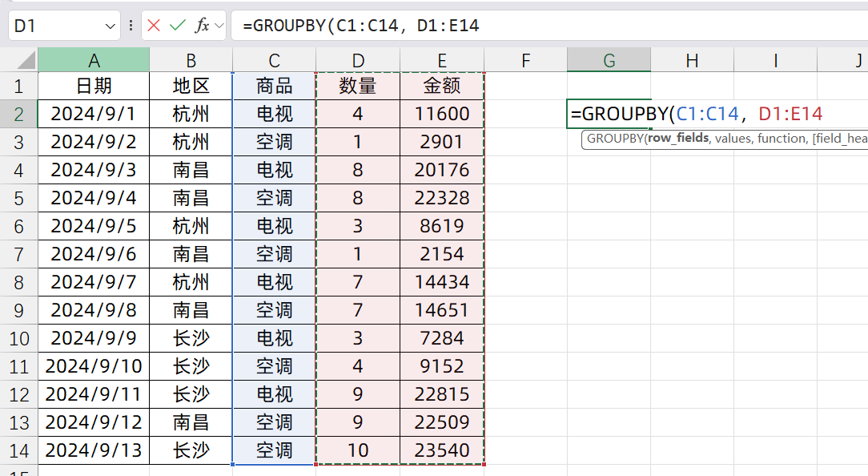Select column B header
This screenshot has height=476, width=868.
(191, 60)
